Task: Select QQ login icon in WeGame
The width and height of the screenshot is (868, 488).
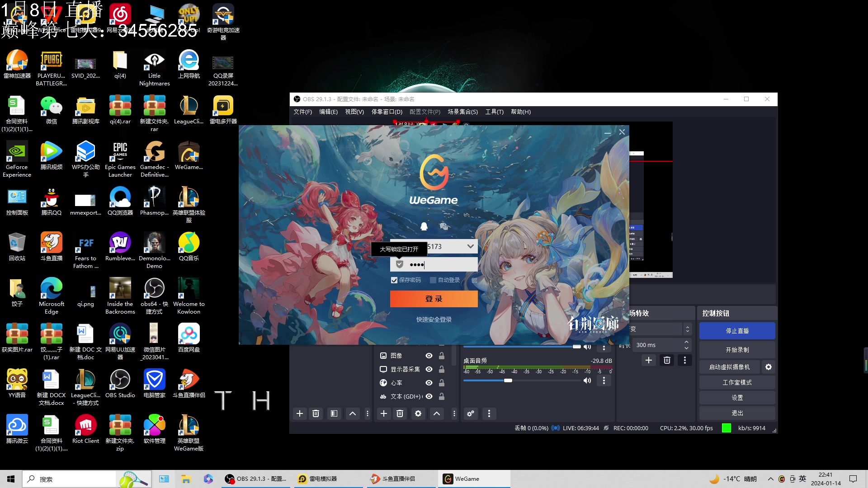Action: coord(424,226)
